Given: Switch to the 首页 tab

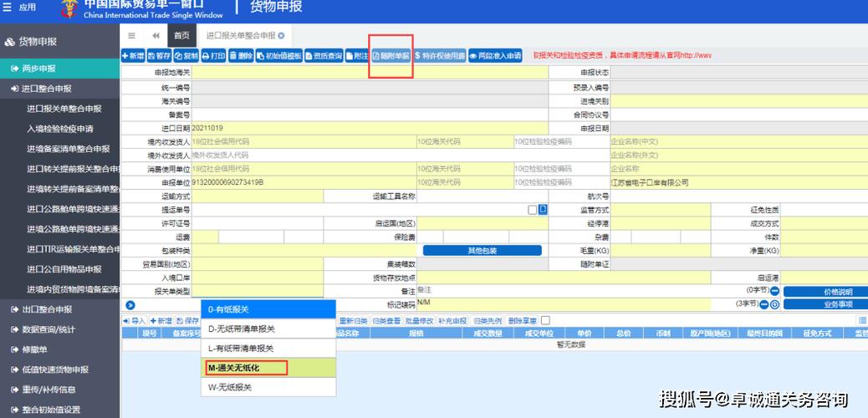Looking at the screenshot, I should tap(181, 35).
